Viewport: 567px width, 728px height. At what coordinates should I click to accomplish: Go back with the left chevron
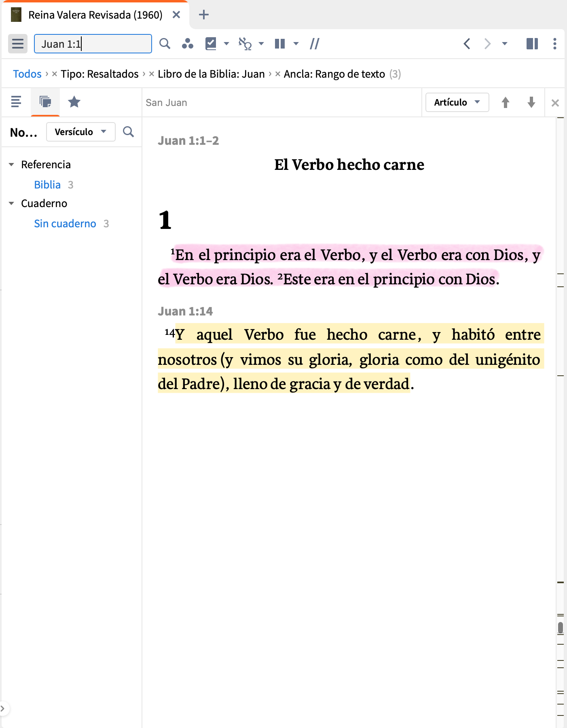pos(467,44)
